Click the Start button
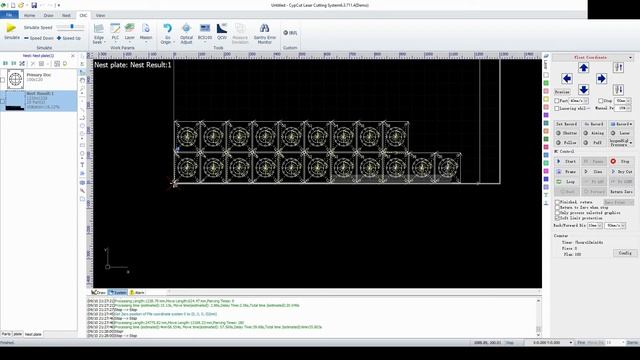Screen dimensions: 640x360 567,162
